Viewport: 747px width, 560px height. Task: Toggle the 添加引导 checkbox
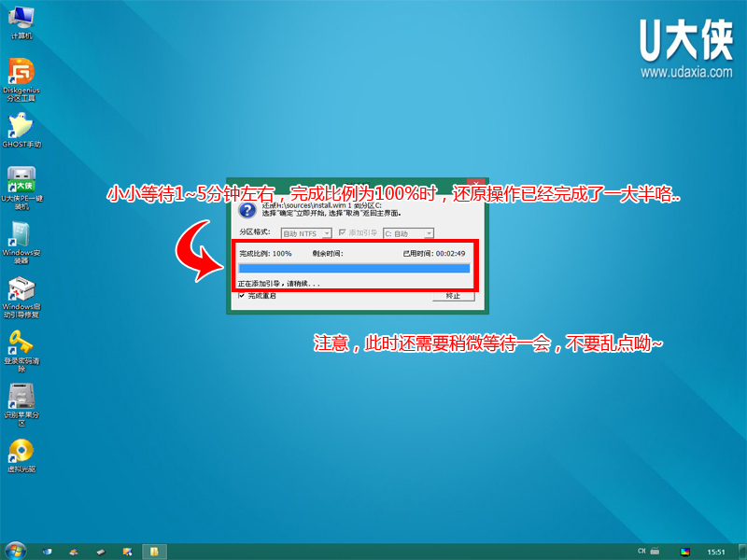coord(341,234)
